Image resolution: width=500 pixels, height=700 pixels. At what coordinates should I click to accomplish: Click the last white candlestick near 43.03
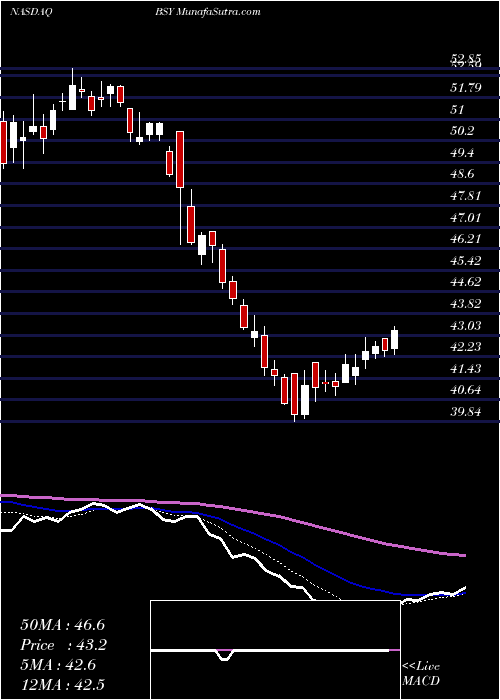click(394, 340)
